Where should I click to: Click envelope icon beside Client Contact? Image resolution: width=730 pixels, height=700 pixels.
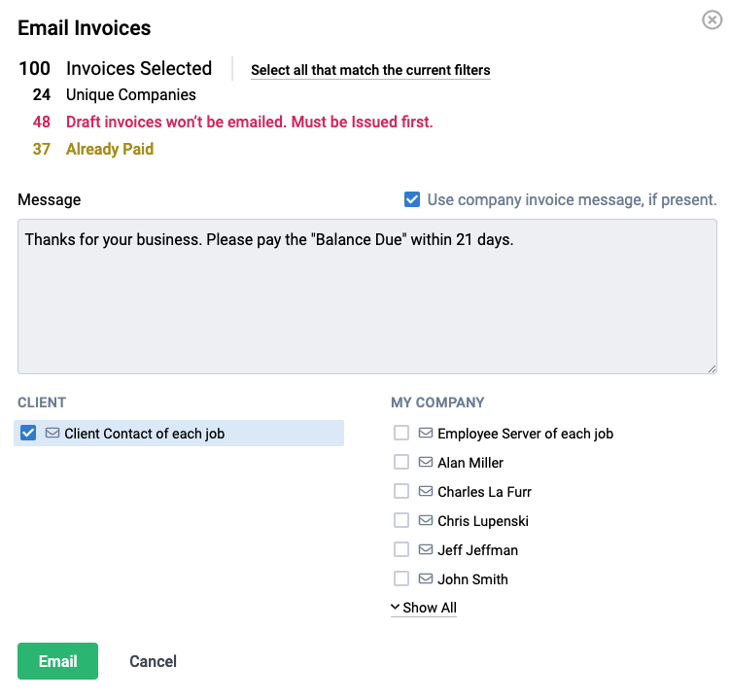[52, 433]
